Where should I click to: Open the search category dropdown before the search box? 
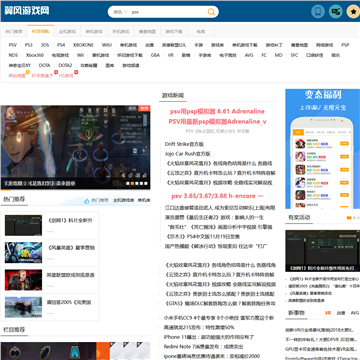pos(120,12)
